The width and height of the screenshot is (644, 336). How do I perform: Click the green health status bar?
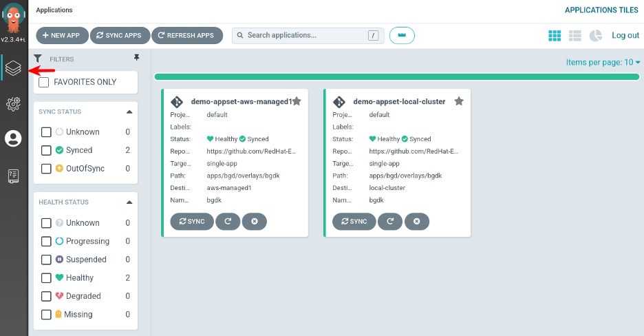[x=397, y=77]
